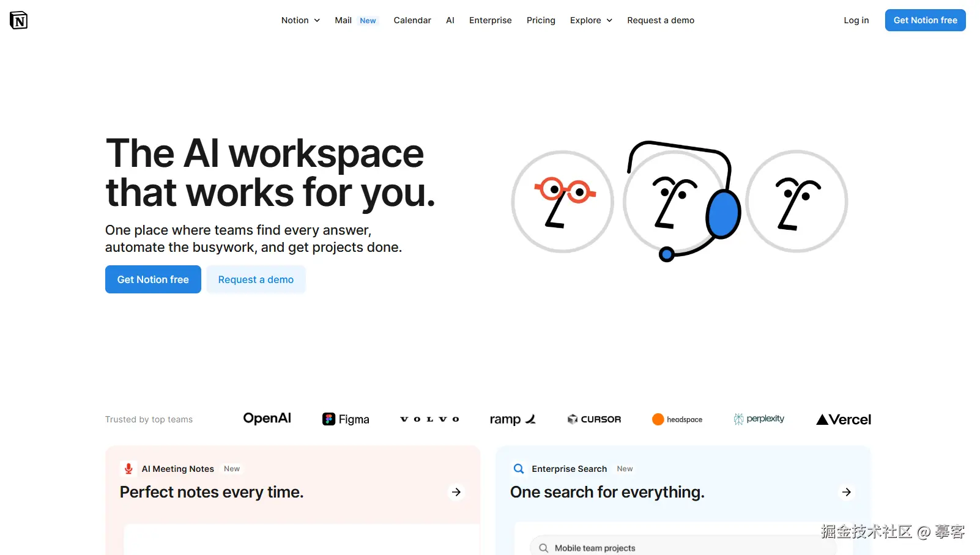Click the OpenAI logo
Screen dimensions: 980x555
(267, 419)
